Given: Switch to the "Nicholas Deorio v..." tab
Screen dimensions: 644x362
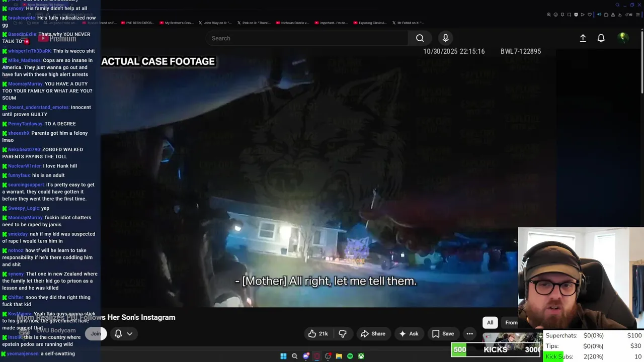Looking at the screenshot, I should 293,23.
